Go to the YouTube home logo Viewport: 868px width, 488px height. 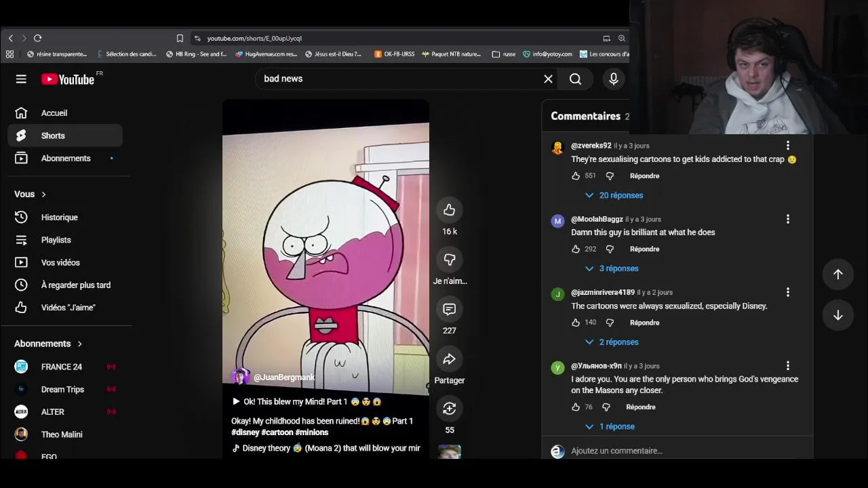[x=68, y=79]
